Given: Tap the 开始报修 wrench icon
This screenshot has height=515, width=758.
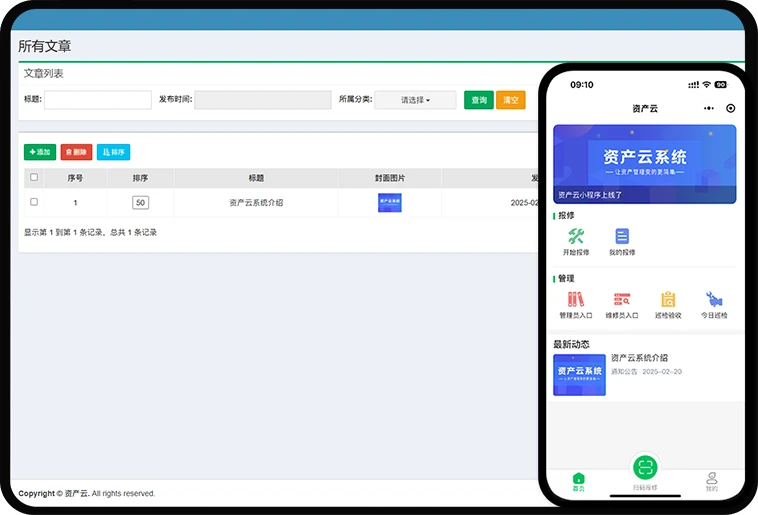Looking at the screenshot, I should [576, 237].
